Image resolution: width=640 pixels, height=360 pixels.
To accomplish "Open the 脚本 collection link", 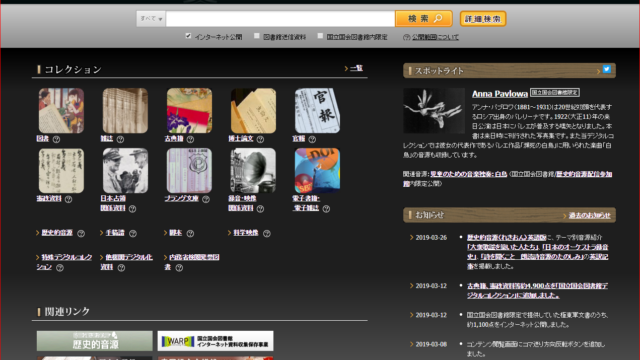I will 176,233.
